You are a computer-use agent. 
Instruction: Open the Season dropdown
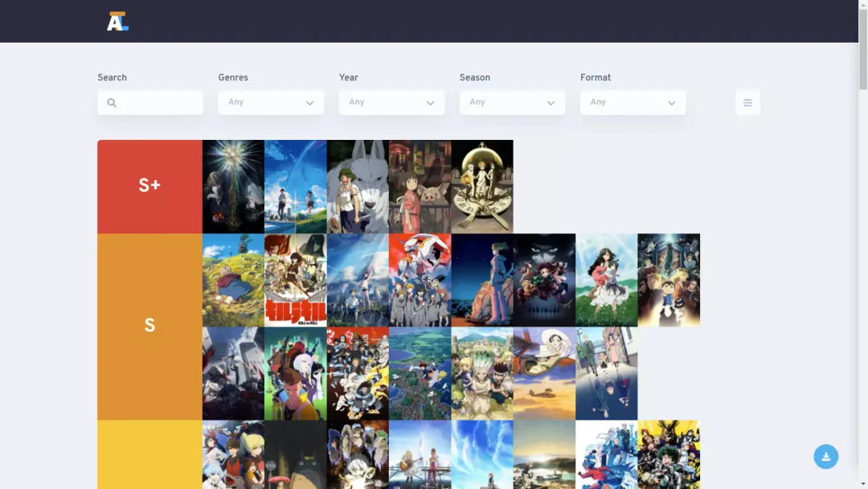[x=512, y=102]
